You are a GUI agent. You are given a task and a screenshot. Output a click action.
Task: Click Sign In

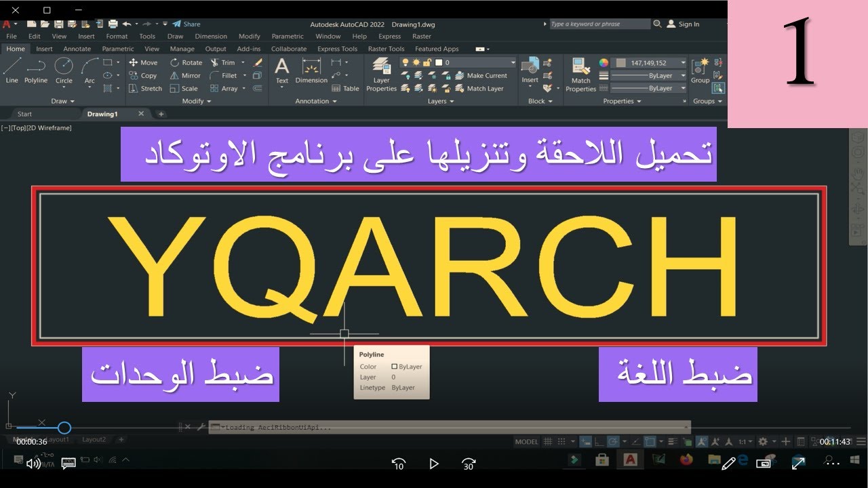tap(684, 24)
